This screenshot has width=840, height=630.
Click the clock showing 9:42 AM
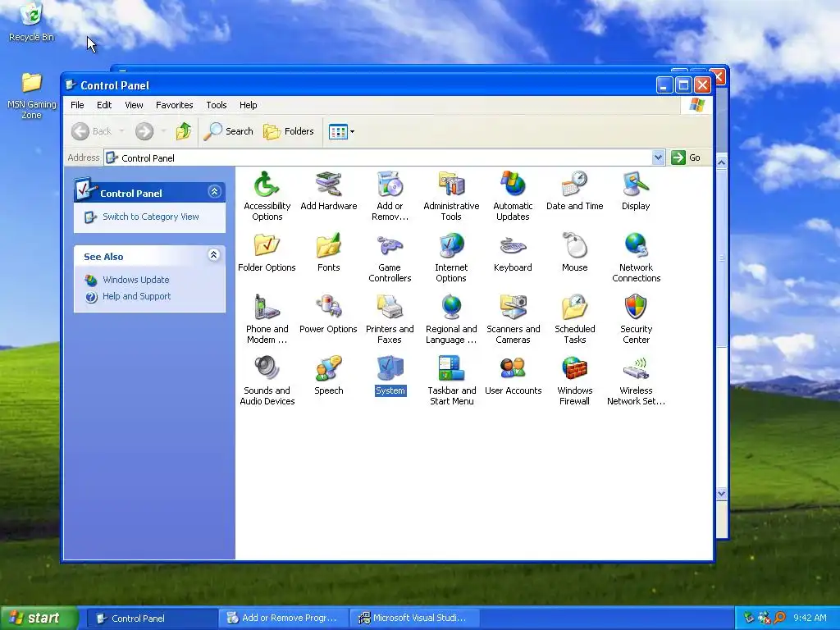810,619
